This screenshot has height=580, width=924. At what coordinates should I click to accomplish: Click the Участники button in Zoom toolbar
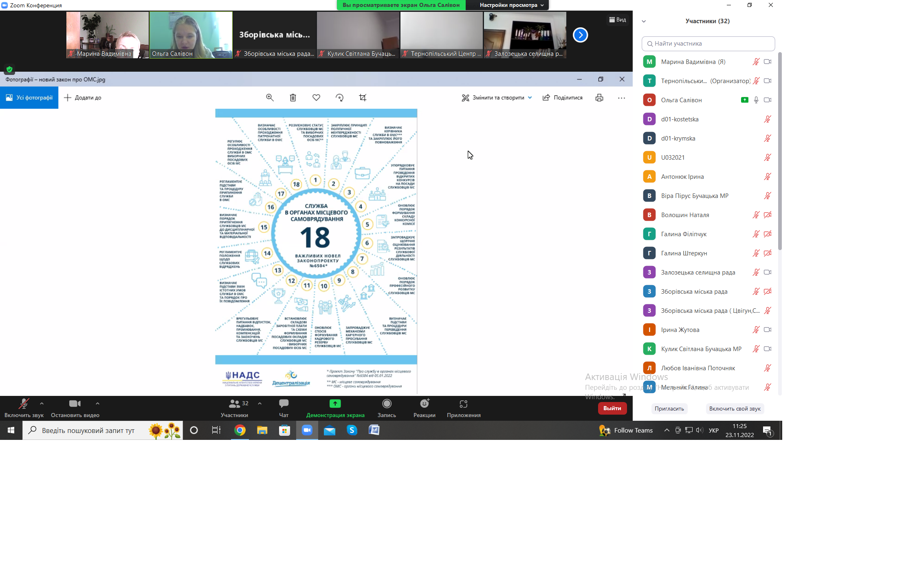(235, 408)
